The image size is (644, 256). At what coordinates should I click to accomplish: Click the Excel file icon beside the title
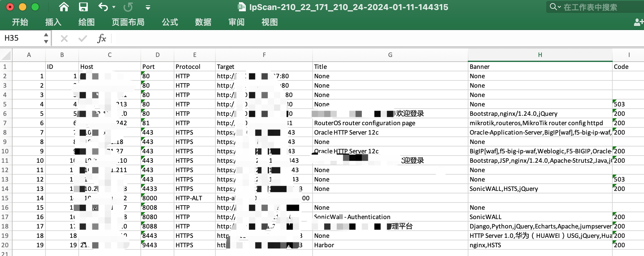click(x=242, y=7)
